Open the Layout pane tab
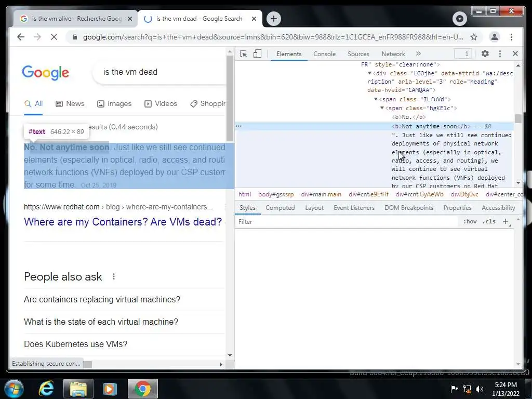Viewport: 532px width, 399px height. [x=314, y=208]
